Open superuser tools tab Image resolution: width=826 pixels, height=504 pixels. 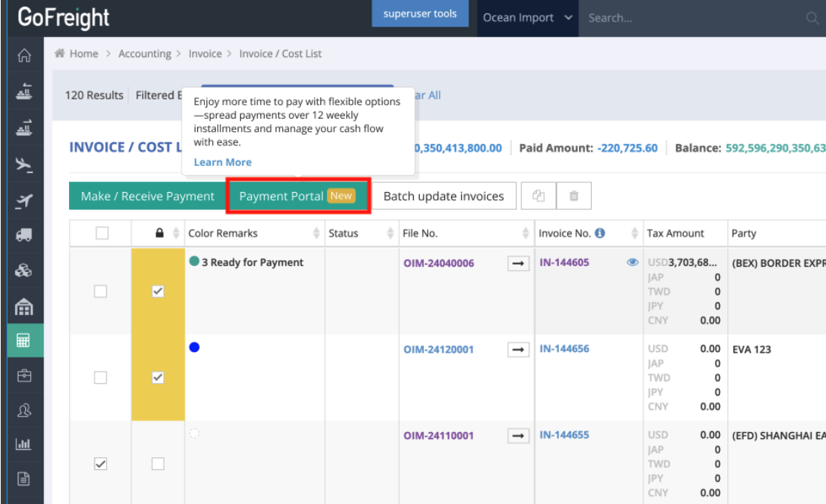[420, 14]
